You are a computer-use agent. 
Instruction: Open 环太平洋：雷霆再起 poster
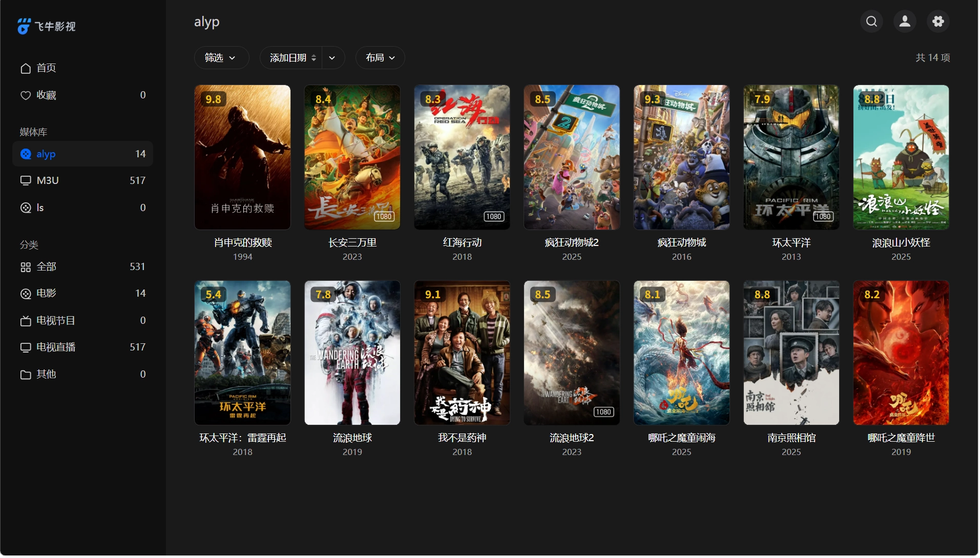[x=242, y=353]
